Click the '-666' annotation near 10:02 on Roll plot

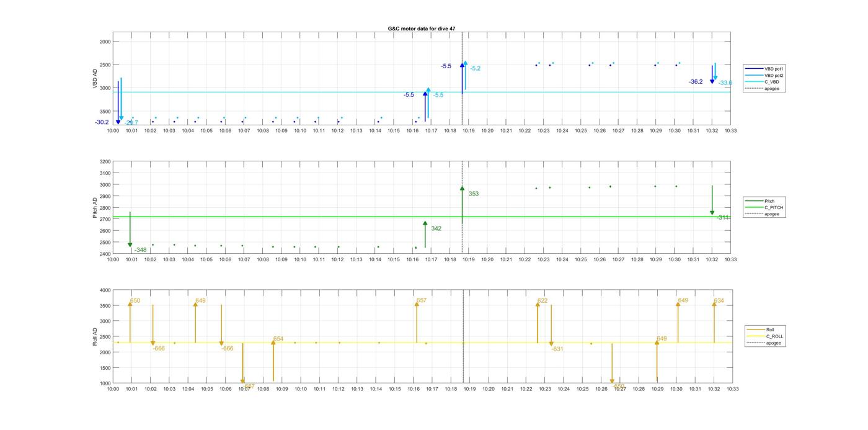(x=159, y=349)
